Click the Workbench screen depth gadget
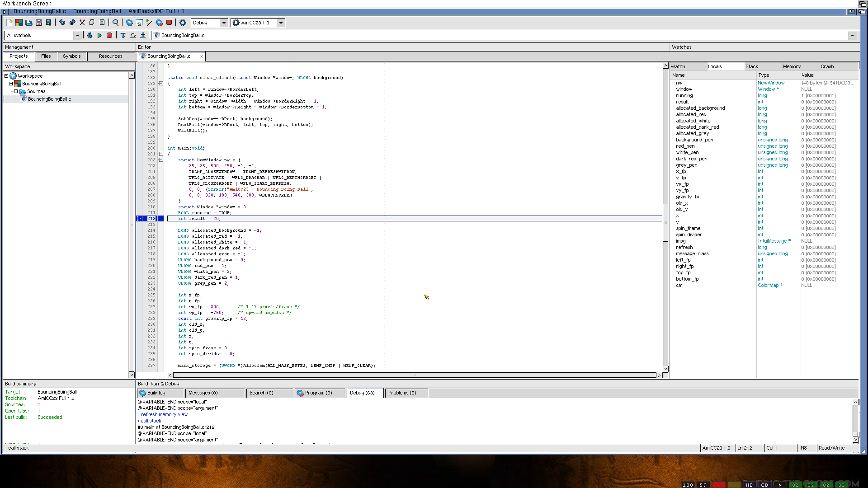The image size is (868, 488). coord(863,4)
